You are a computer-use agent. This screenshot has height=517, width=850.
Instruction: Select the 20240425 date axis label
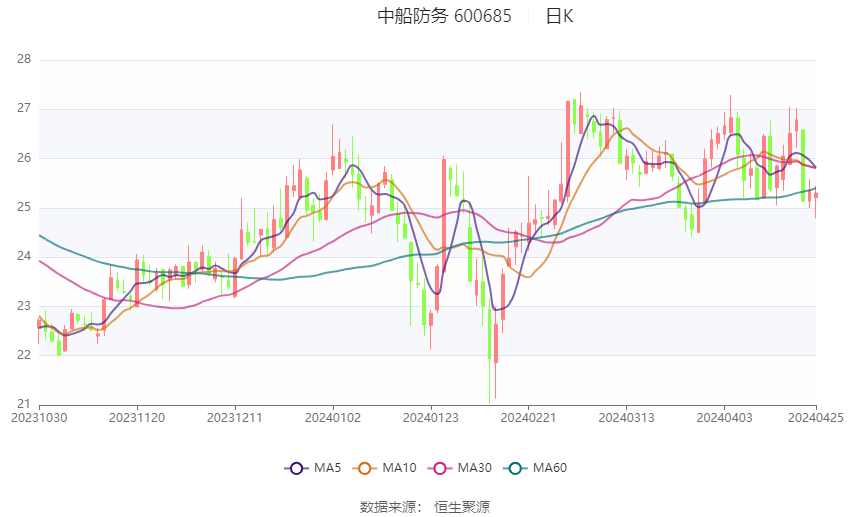[x=815, y=418]
